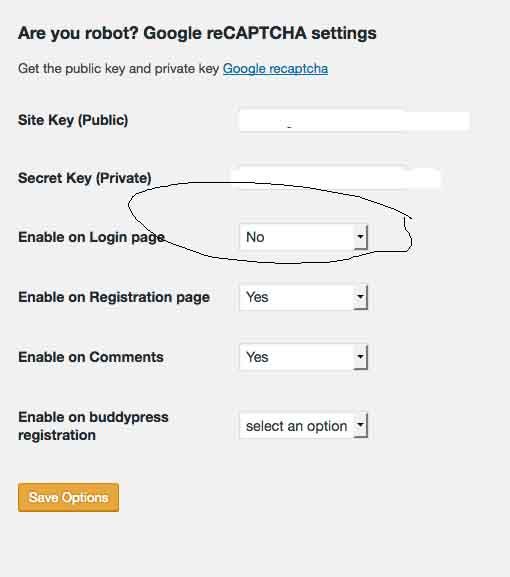The image size is (510, 577).
Task: Click the 'Enable on Login page' label
Action: [91, 238]
